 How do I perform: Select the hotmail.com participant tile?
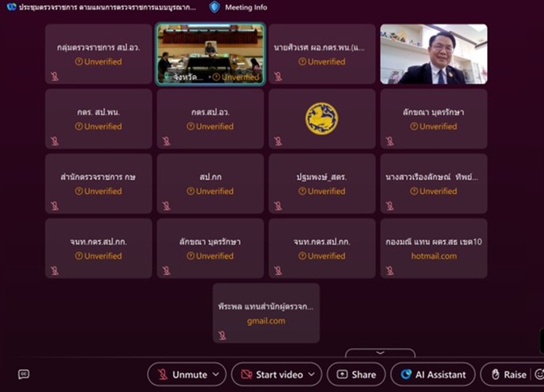pos(433,248)
